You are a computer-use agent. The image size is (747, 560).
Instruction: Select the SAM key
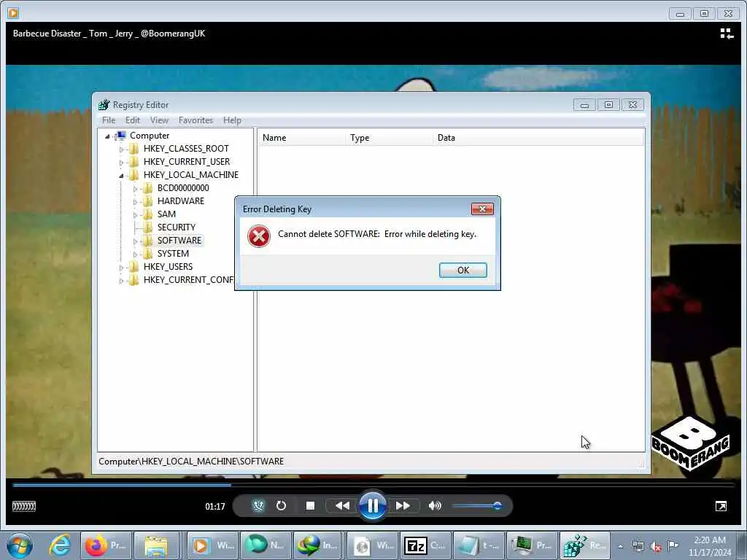[166, 214]
